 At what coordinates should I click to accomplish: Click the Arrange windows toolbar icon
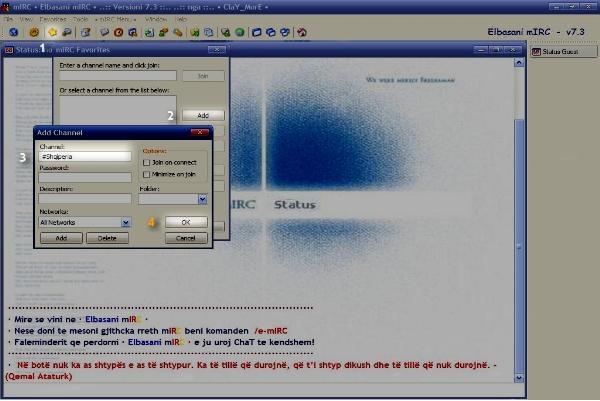pos(285,33)
